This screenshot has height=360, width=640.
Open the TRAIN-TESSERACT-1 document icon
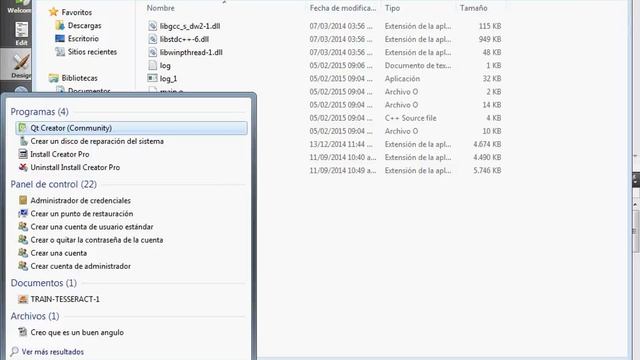click(23, 299)
